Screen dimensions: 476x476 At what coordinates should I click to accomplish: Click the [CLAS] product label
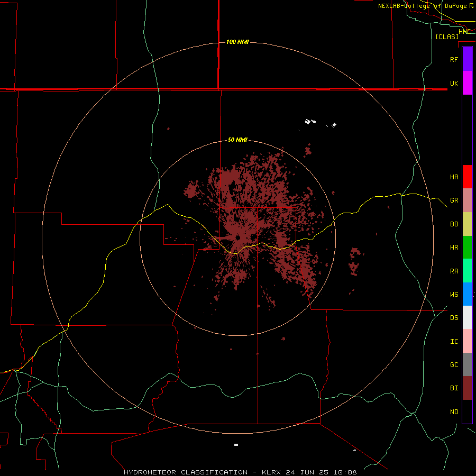coord(447,36)
